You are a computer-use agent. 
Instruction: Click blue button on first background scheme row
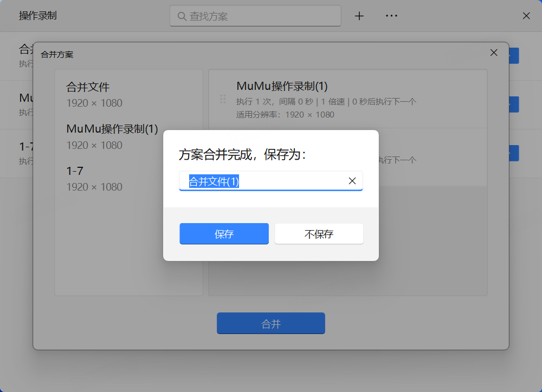514,56
